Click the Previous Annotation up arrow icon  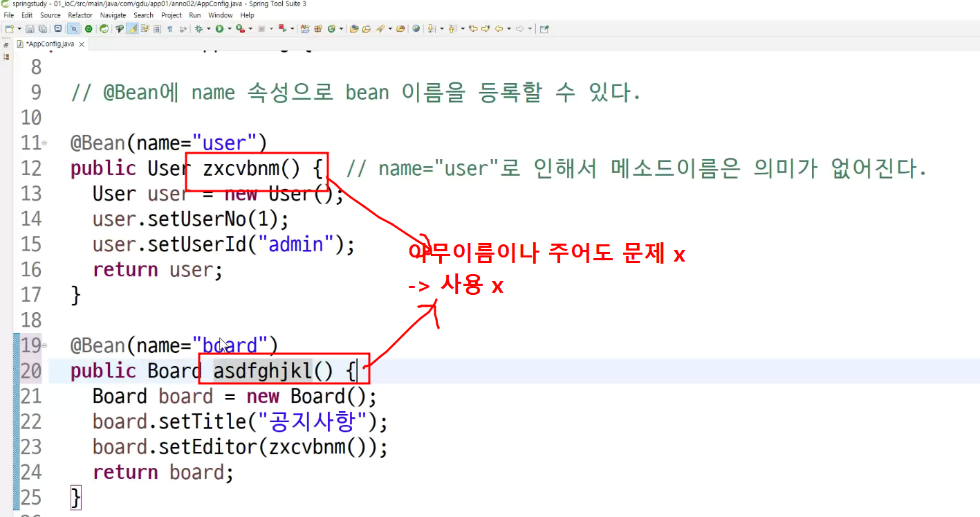click(452, 28)
